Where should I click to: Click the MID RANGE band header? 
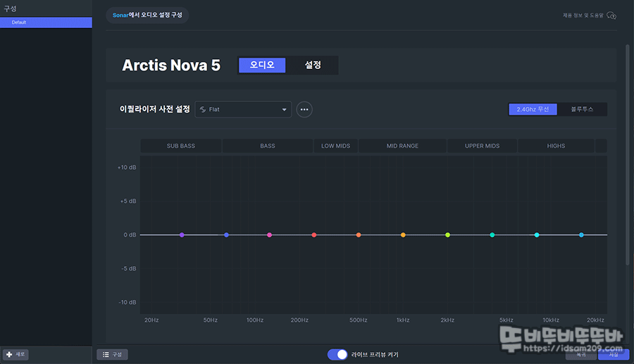(x=402, y=146)
